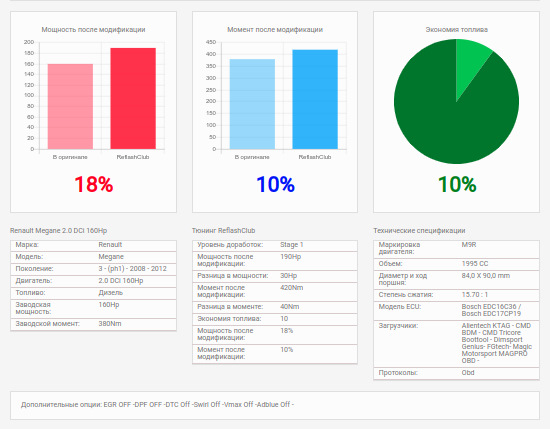
Task: Click the 'Протоколы:' label
Action: (x=398, y=373)
